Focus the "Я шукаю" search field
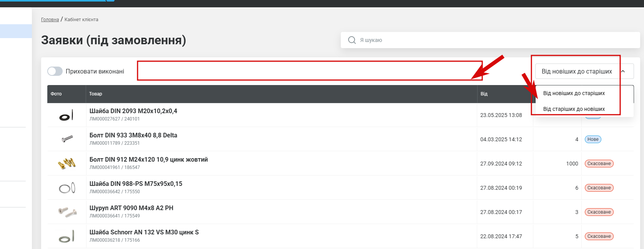Viewport: 644px width, 249px height. click(x=496, y=40)
